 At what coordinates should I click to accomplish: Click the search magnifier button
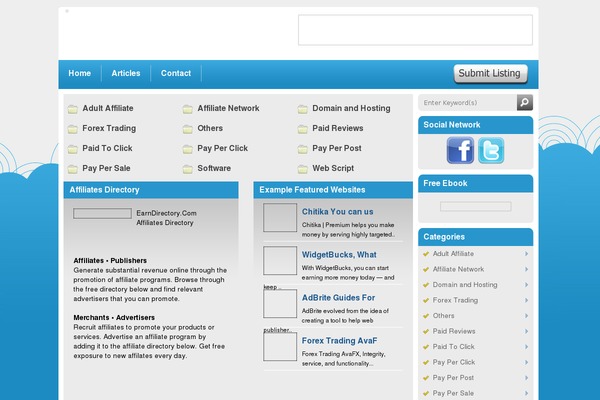tap(525, 102)
